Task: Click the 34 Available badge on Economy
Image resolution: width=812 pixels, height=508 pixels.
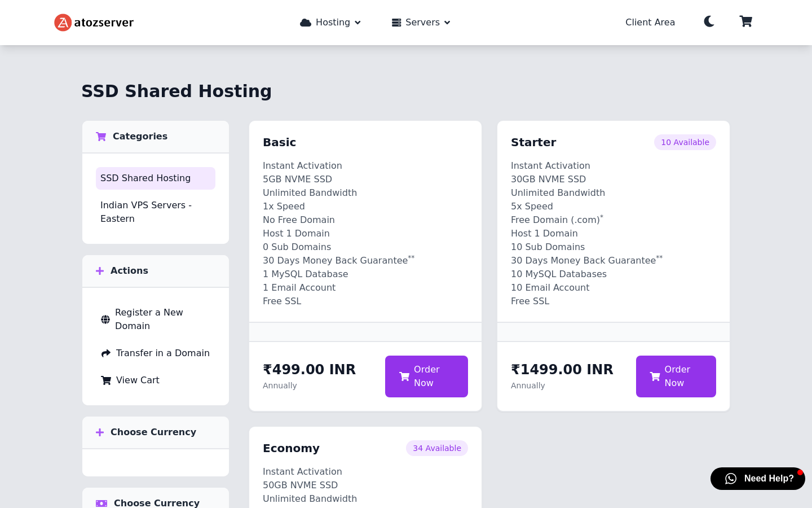Action: coord(437,448)
